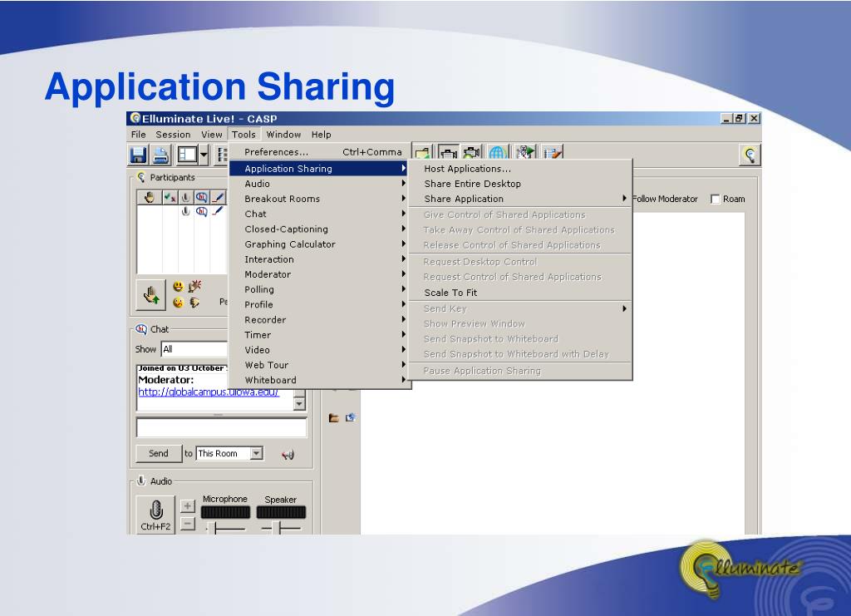Click the applause clapping hands icon

[x=194, y=286]
